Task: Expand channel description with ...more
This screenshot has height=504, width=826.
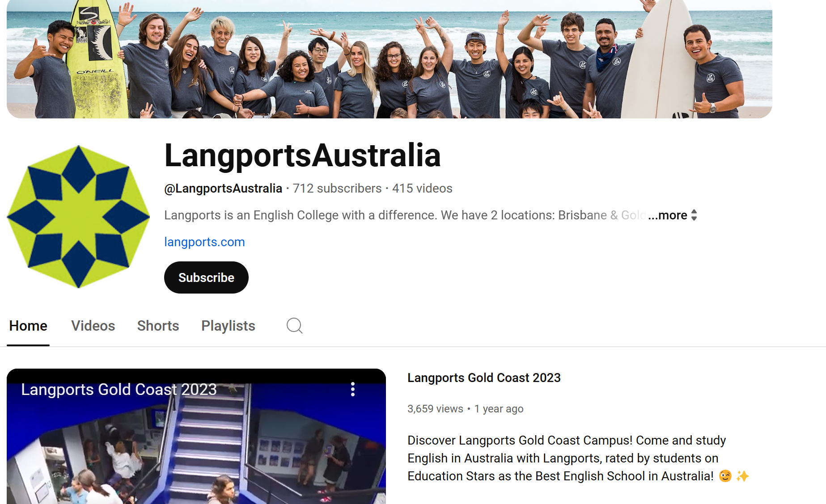Action: coord(667,215)
